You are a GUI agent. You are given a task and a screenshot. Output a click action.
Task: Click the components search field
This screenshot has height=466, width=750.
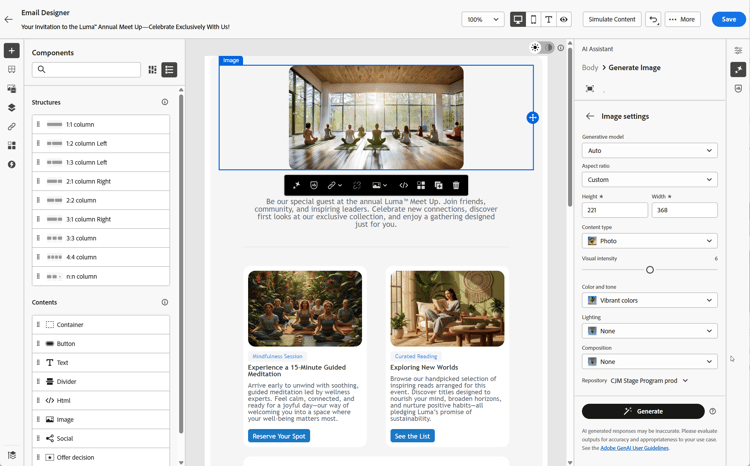pos(87,69)
